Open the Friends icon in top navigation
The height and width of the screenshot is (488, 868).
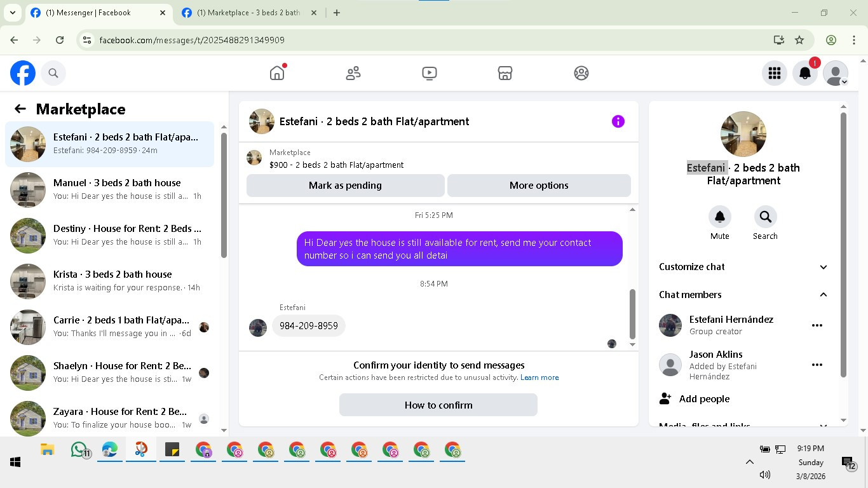pos(353,73)
